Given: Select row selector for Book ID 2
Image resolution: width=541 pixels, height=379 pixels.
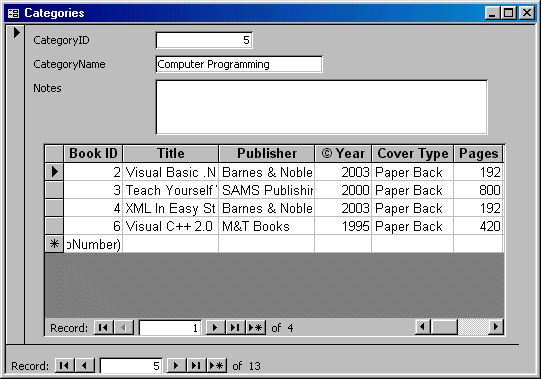Looking at the screenshot, I should coord(54,172).
